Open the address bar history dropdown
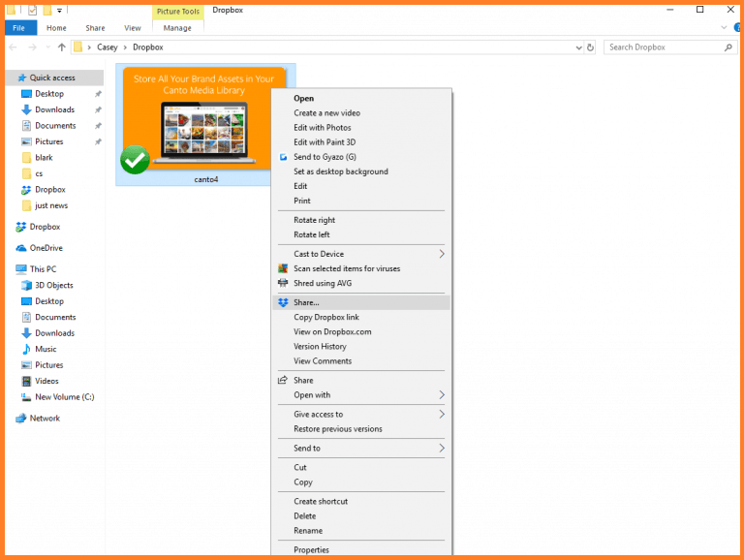 pyautogui.click(x=579, y=47)
